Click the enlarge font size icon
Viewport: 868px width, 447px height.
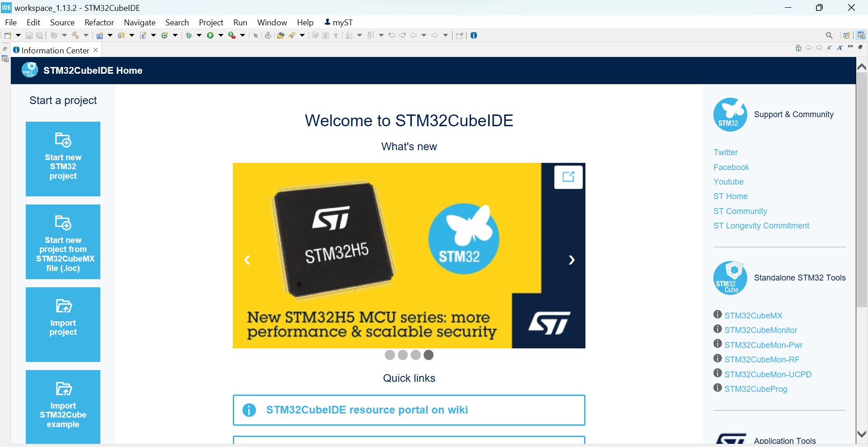tap(840, 48)
